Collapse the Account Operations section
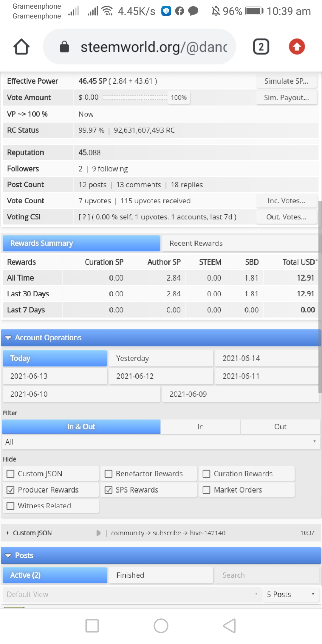The width and height of the screenshot is (322, 644). click(161, 338)
